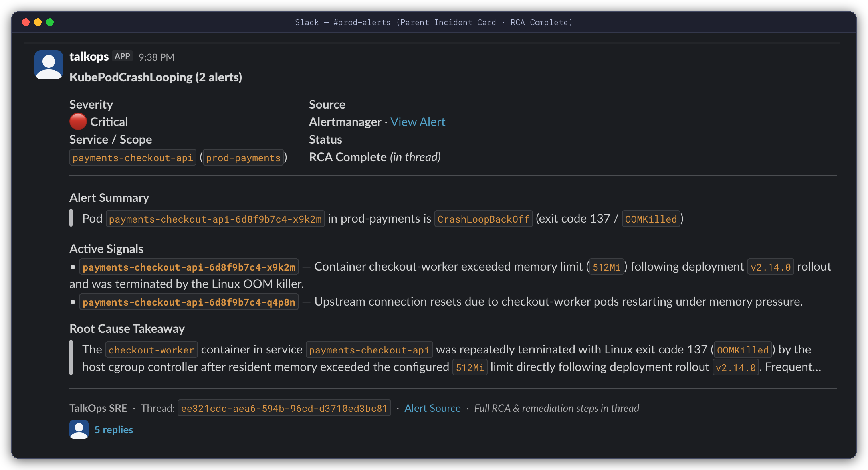Click the Slack window title text
The image size is (868, 470).
click(x=434, y=22)
